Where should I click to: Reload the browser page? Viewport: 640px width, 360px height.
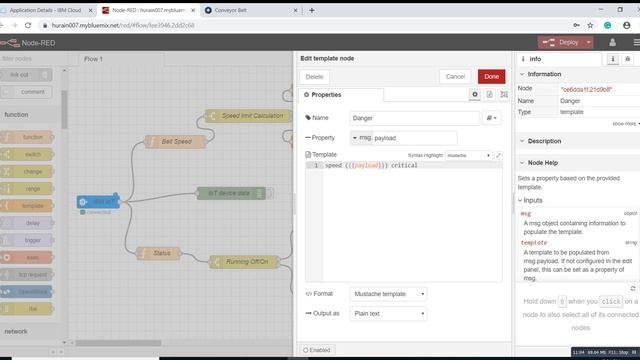point(28,25)
